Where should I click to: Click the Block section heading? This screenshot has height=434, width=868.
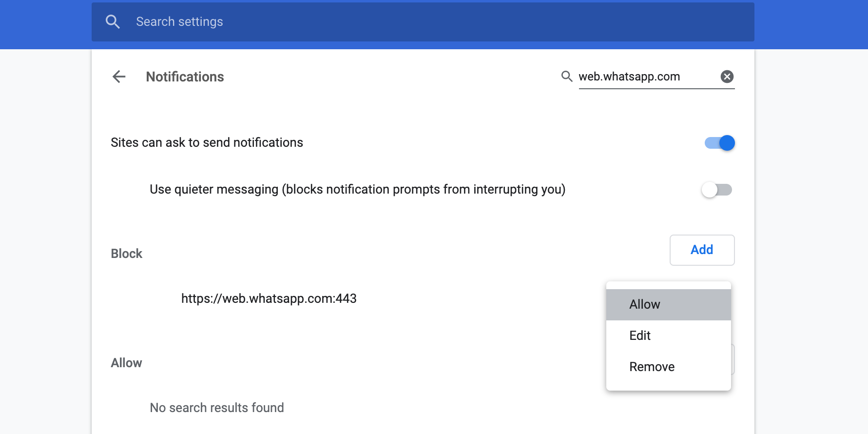(126, 254)
